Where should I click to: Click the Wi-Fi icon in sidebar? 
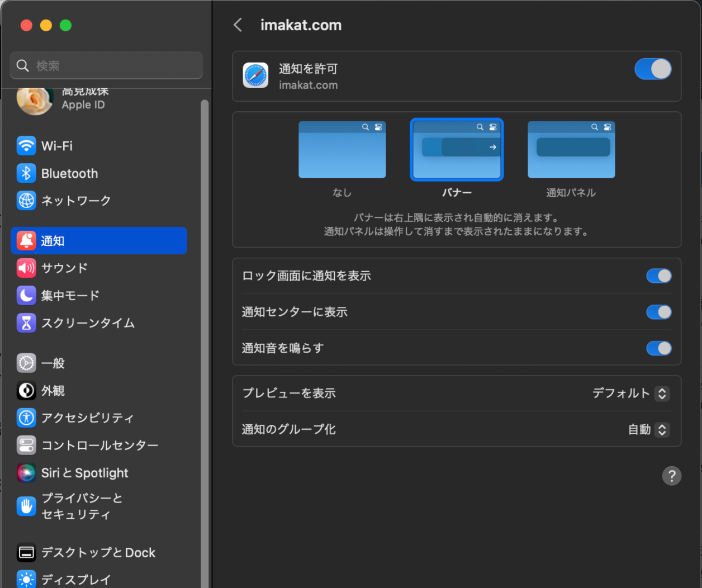(26, 146)
